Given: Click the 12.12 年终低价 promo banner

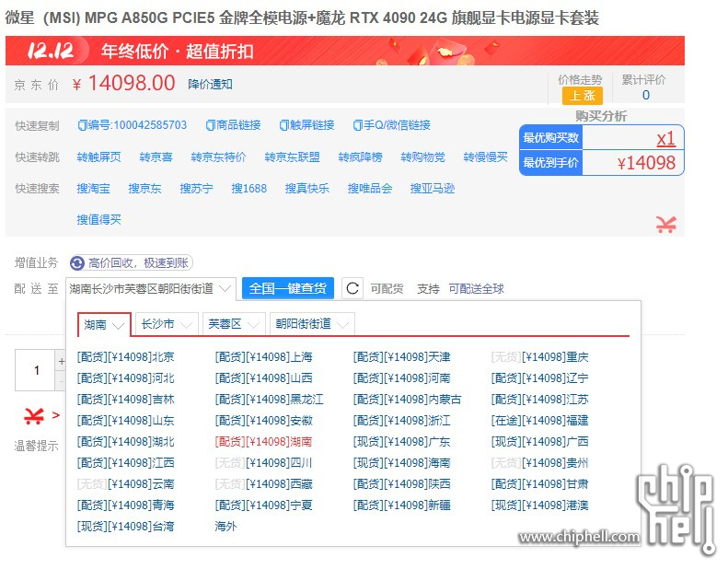Looking at the screenshot, I should point(345,51).
